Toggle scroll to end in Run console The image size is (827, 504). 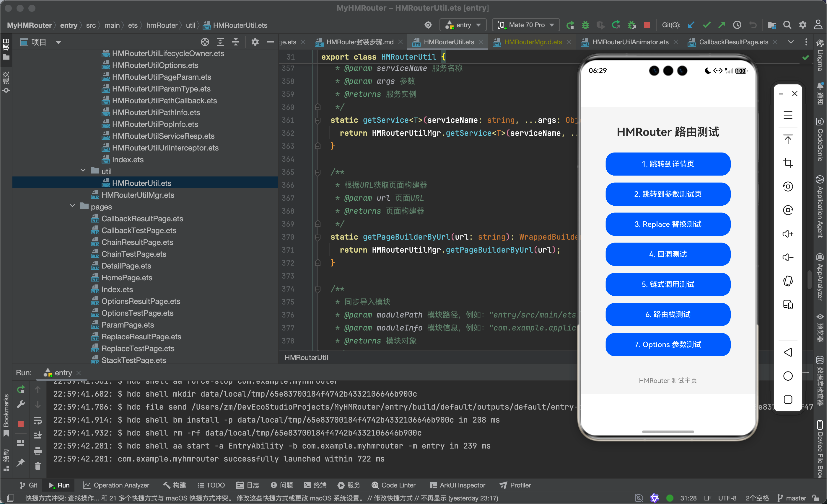38,435
